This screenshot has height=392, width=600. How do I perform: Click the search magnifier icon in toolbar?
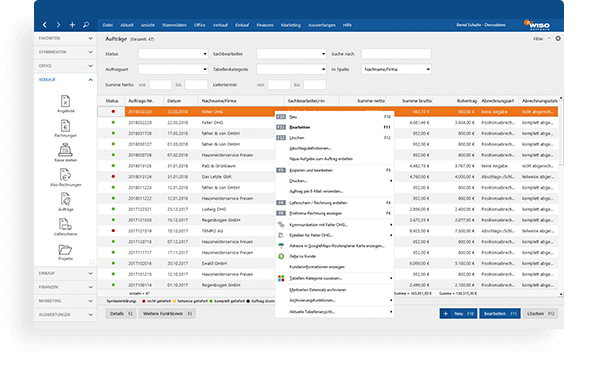pos(86,25)
